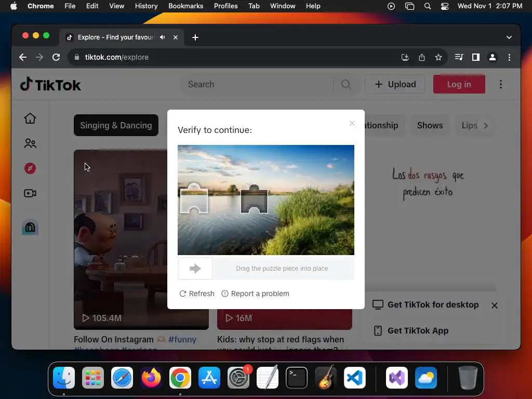Viewport: 532px width, 399px height.
Task: Select the Shows category chip
Action: coord(430,125)
